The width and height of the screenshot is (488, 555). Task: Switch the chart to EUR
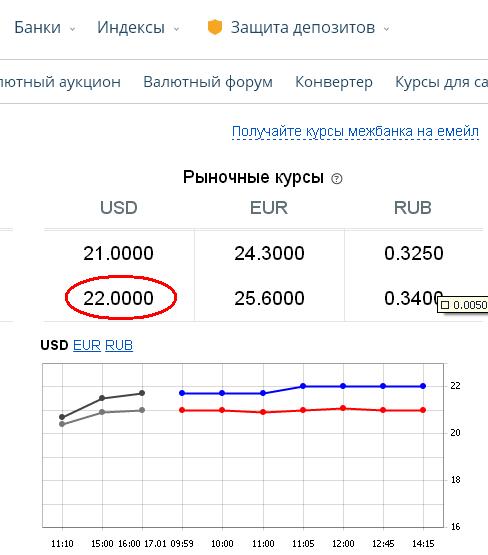(87, 345)
